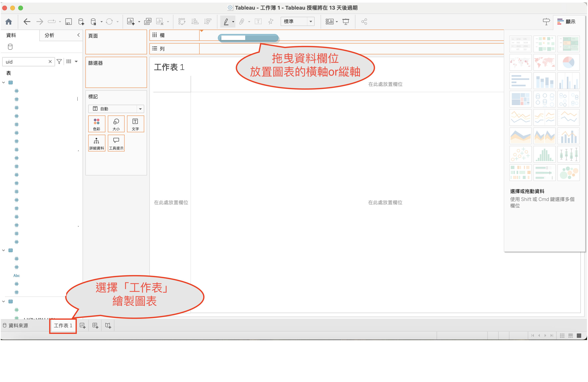Add a new story tab
588x382 pixels.
click(108, 325)
